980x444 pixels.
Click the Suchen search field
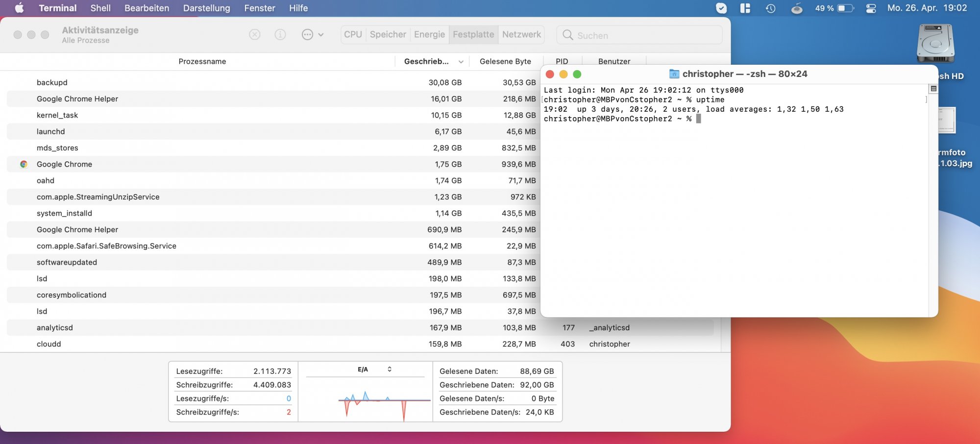(x=639, y=35)
